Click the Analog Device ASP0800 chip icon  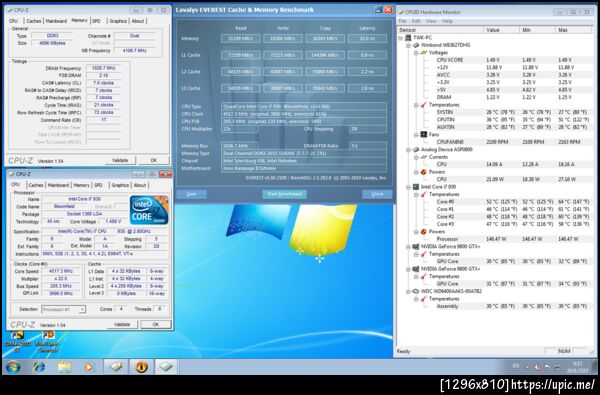pos(416,150)
